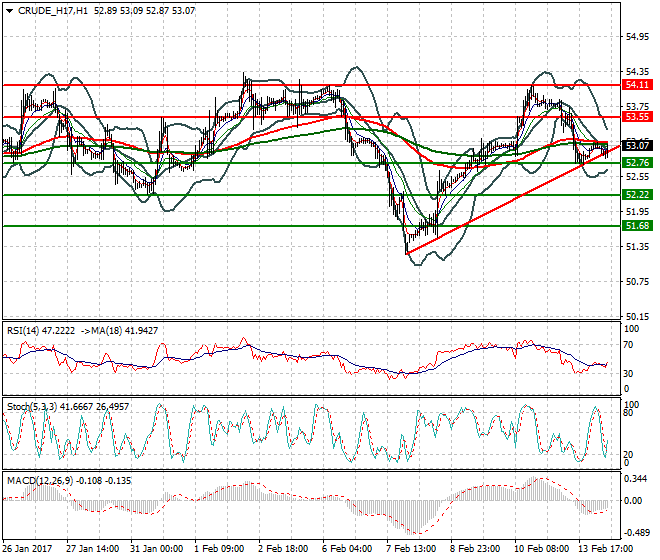660x560 pixels.
Task: Click the 2 Feb 18:00 time label
Action: click(x=283, y=549)
